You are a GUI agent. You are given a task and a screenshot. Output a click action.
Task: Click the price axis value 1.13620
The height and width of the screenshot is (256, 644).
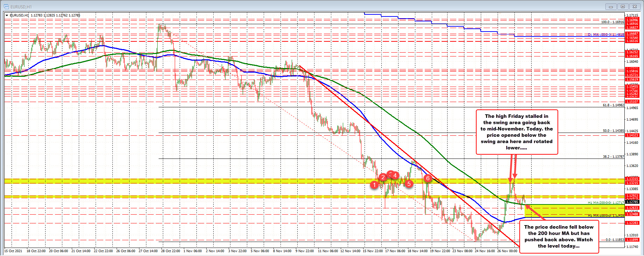[632, 166]
